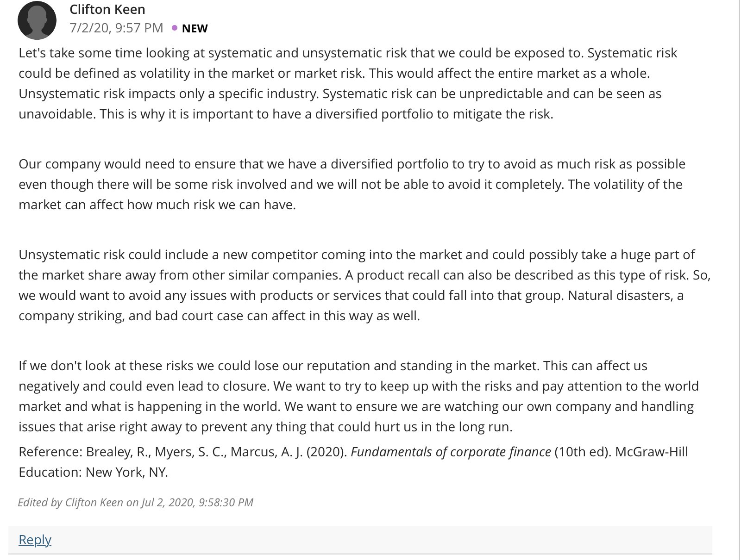The width and height of the screenshot is (741, 560).
Task: Click the paragraph starting If we don't look
Action: (358, 396)
